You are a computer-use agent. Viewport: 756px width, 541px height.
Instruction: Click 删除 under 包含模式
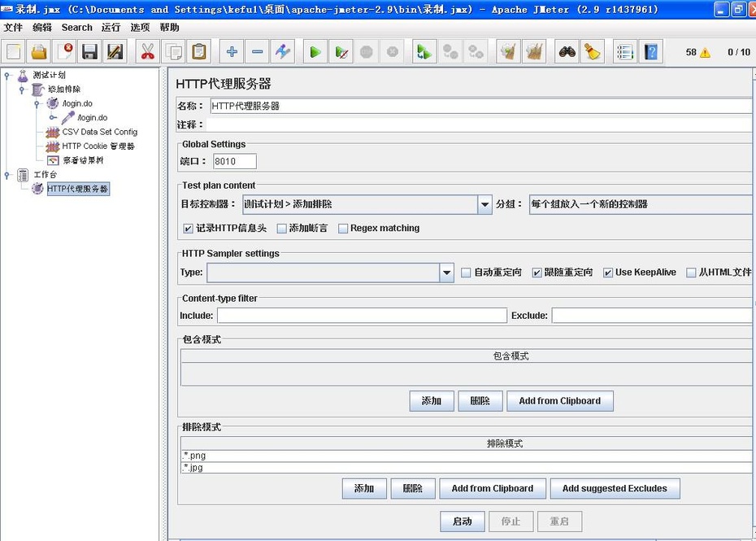click(x=480, y=401)
